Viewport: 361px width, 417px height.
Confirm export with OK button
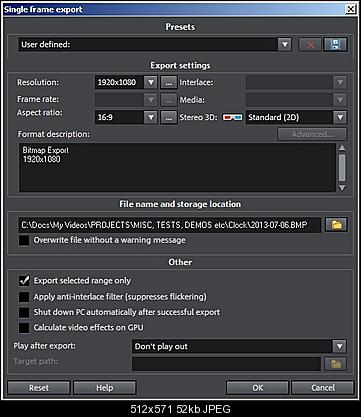(x=257, y=388)
